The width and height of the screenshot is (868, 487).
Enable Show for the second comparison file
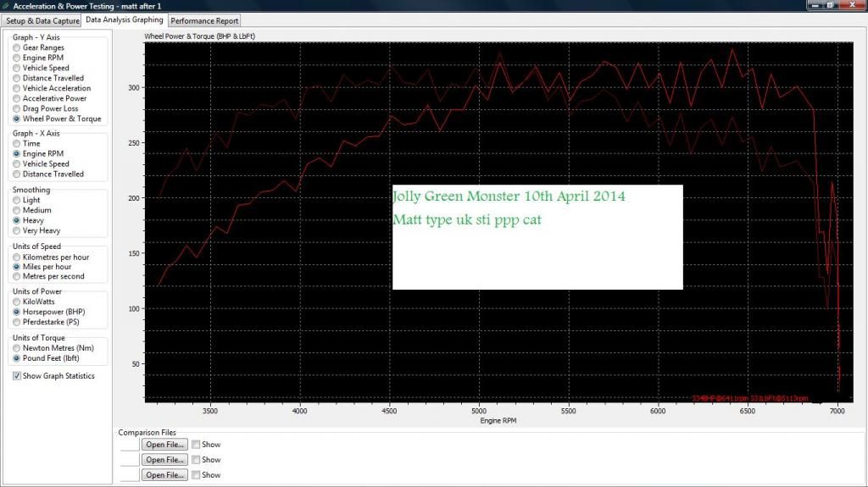click(x=196, y=460)
